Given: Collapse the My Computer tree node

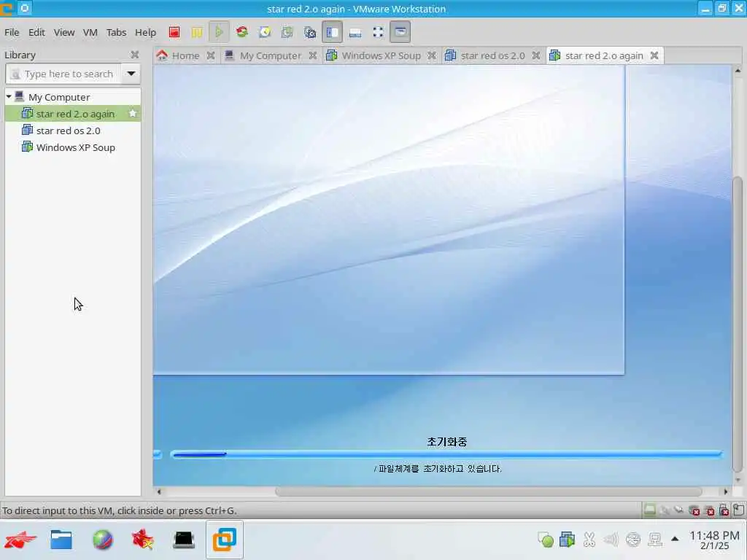Looking at the screenshot, I should (x=9, y=97).
